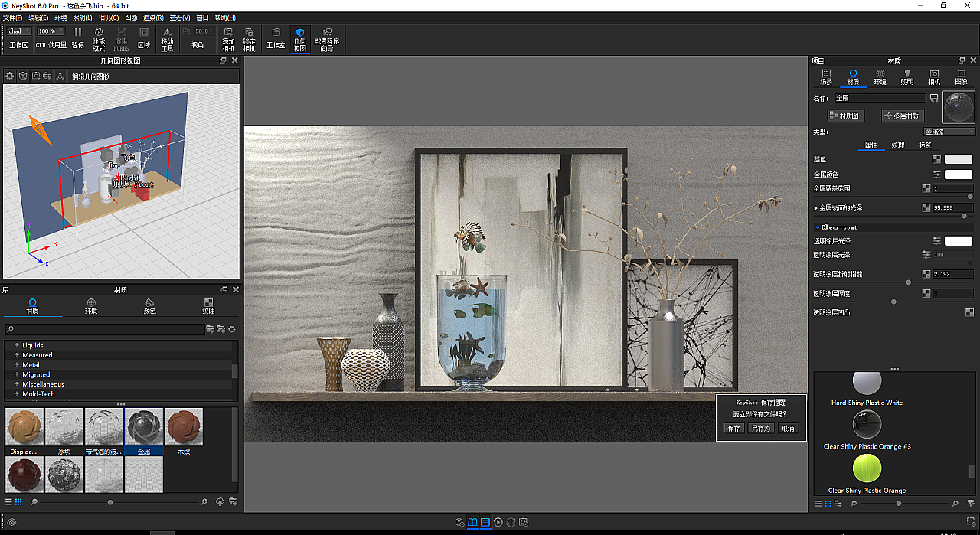This screenshot has height=535, width=980.
Task: Click the 保存 save button in prompt
Action: point(733,428)
